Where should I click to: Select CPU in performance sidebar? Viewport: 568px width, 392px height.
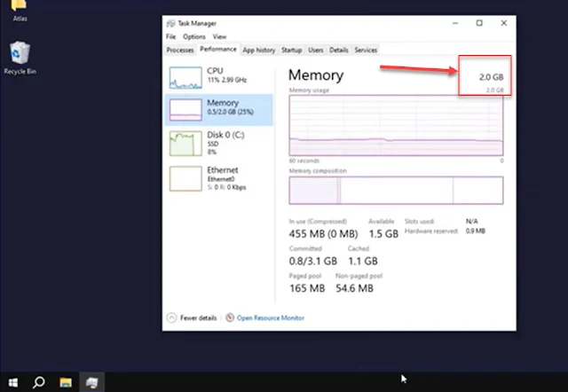(x=219, y=78)
